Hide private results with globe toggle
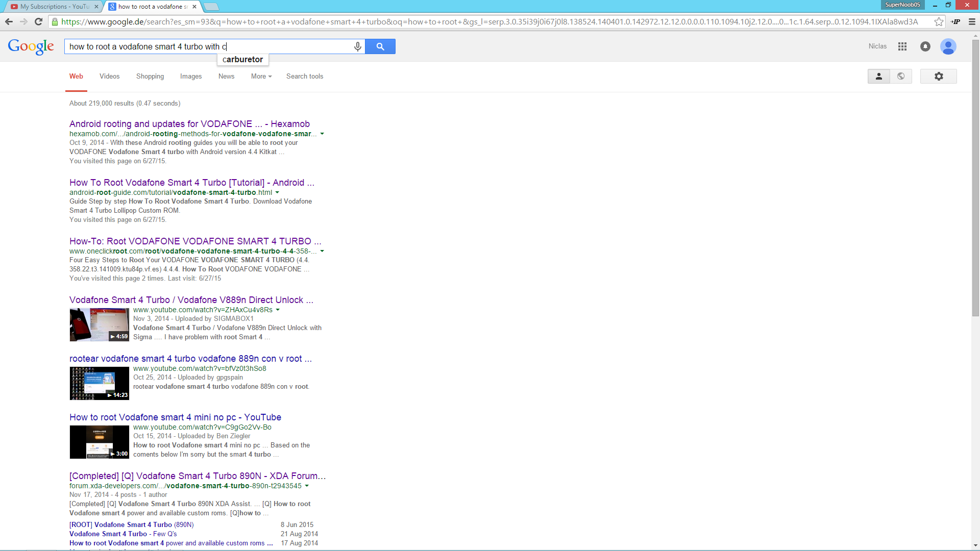This screenshot has width=980, height=551. 901,76
